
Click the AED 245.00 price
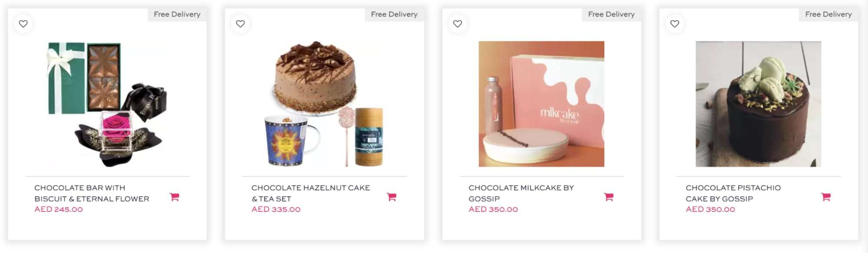point(59,209)
